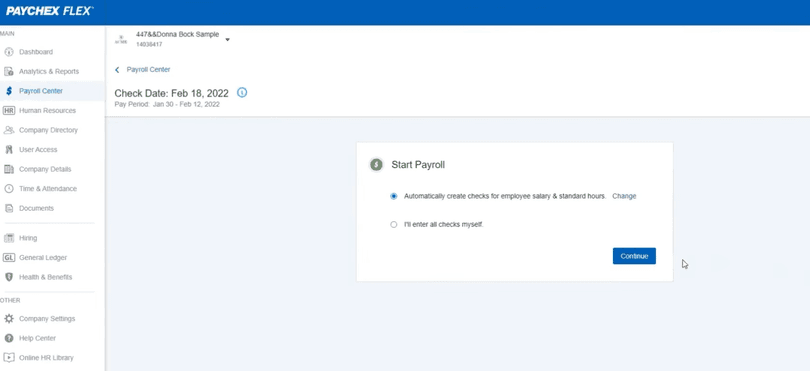Viewport: 810px width, 371px height.
Task: Open the Company Settings gear icon
Action: pos(9,319)
